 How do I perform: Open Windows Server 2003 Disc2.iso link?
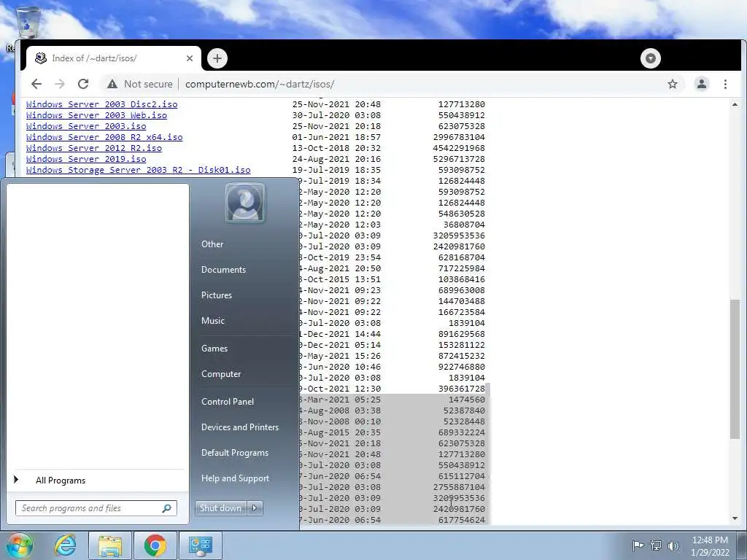pyautogui.click(x=102, y=104)
